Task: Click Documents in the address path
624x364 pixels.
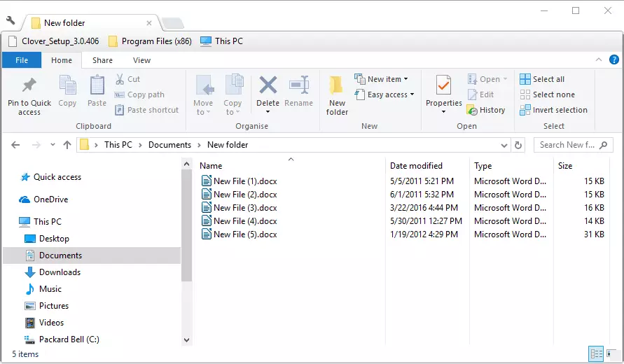Action: [x=169, y=145]
